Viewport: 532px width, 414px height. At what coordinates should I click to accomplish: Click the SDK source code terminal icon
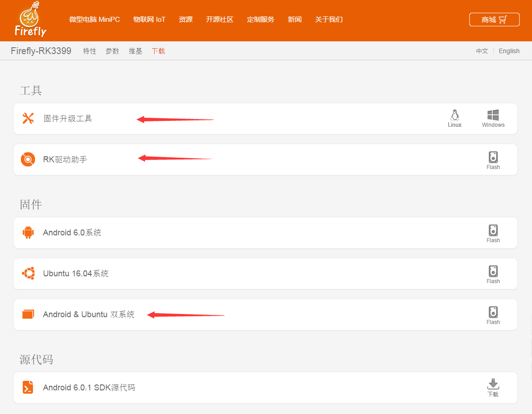(x=28, y=388)
